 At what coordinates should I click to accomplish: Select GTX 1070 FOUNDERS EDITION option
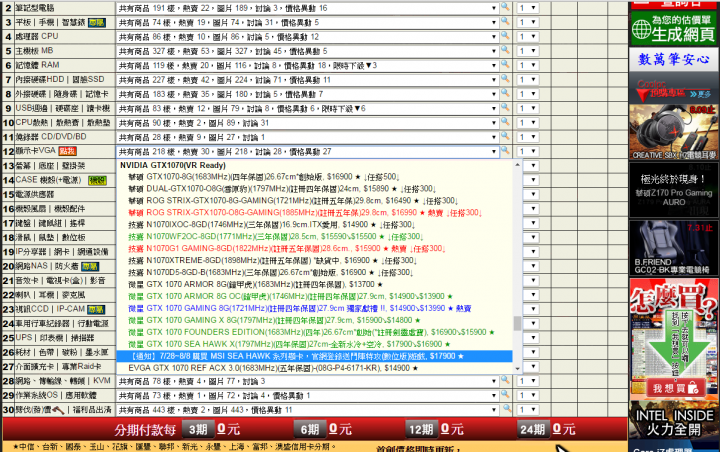pyautogui.click(x=314, y=332)
